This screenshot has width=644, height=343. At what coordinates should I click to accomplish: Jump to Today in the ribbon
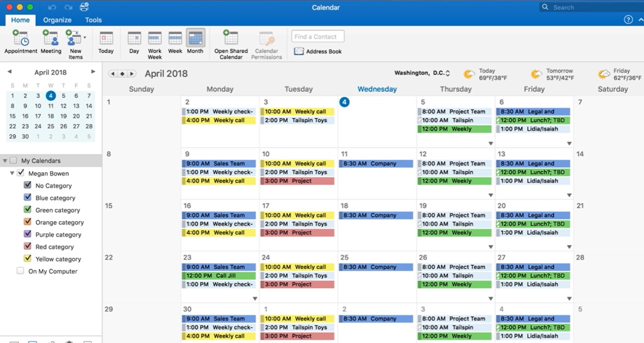click(x=106, y=42)
